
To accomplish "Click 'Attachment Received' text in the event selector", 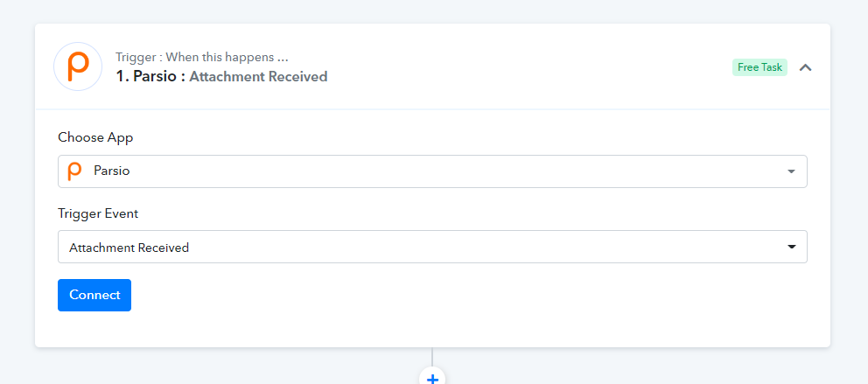I will (x=129, y=248).
